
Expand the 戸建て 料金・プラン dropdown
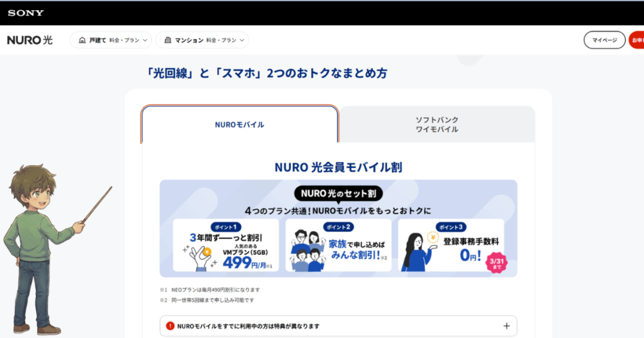[111, 40]
